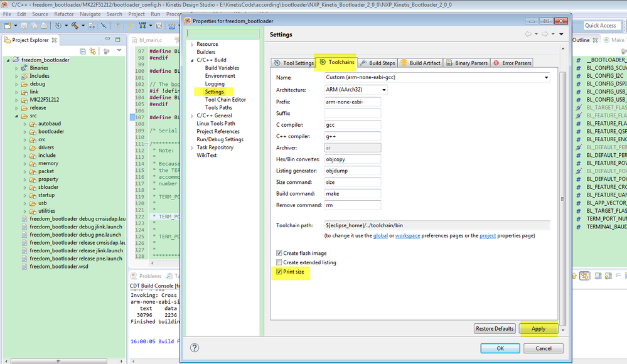This screenshot has width=627, height=364.
Task: Click the filter dots icon in Project Explorer
Action: coord(106,51)
